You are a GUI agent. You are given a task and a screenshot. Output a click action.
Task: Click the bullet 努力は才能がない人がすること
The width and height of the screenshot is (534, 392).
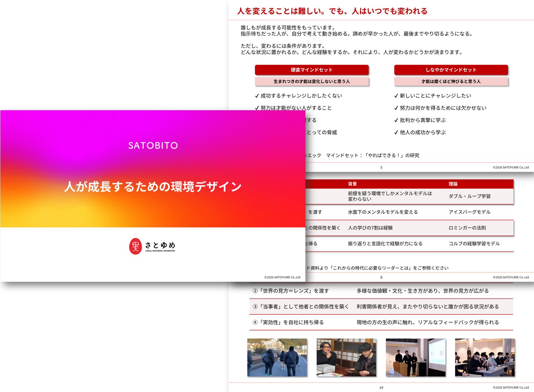[x=293, y=108]
